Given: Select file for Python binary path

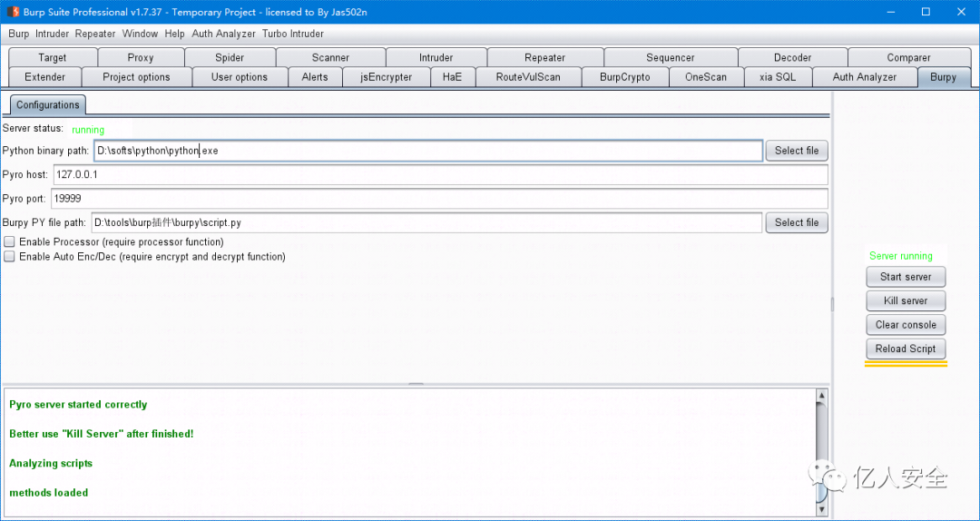Looking at the screenshot, I should 797,151.
